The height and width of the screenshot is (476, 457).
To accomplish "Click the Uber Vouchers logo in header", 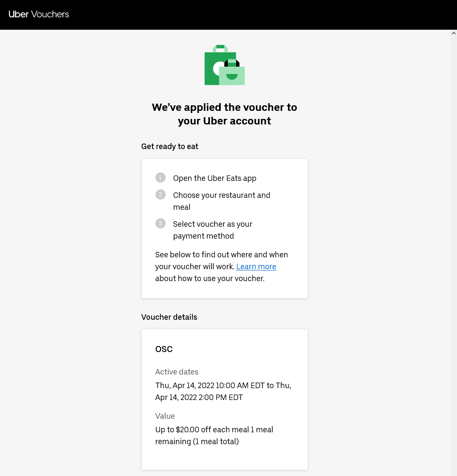I will (x=39, y=14).
